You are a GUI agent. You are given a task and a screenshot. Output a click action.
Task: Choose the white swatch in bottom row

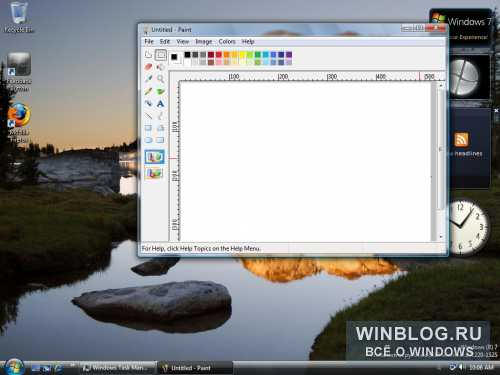click(x=187, y=62)
